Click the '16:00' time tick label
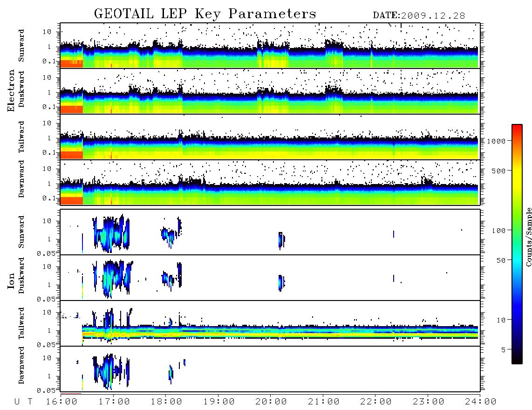 (x=62, y=402)
